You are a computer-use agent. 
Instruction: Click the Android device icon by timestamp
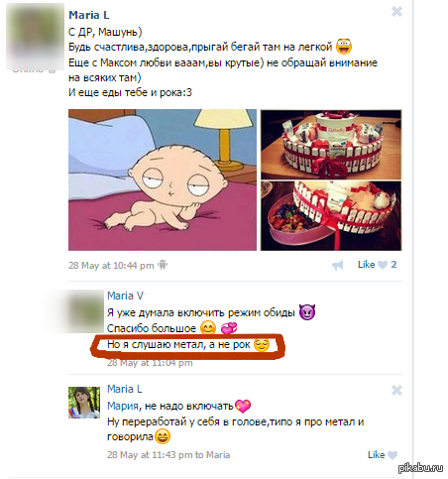163,265
